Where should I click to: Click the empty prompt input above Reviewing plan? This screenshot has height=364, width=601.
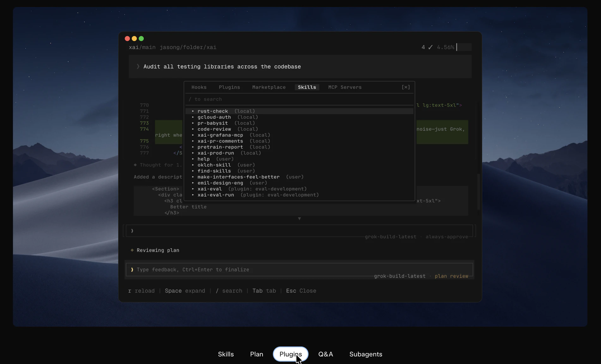[x=299, y=231]
